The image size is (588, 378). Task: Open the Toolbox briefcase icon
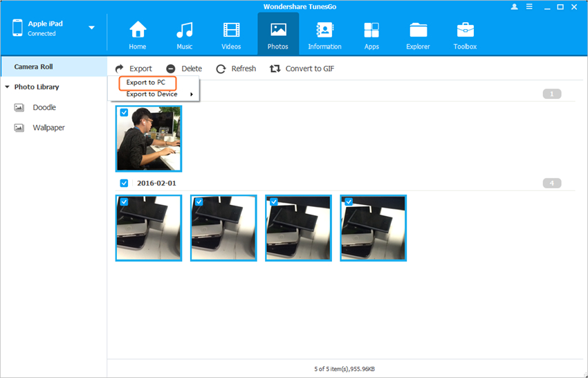tap(465, 30)
